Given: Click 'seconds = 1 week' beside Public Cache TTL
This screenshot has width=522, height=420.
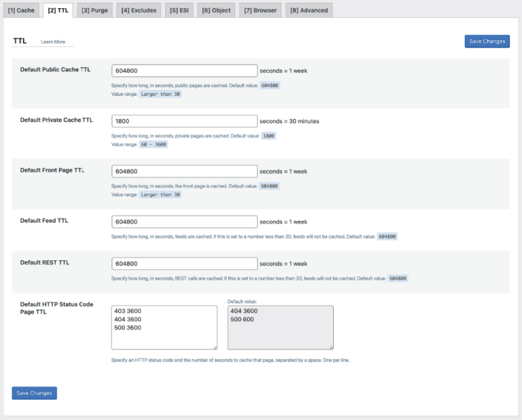Looking at the screenshot, I should click(283, 71).
